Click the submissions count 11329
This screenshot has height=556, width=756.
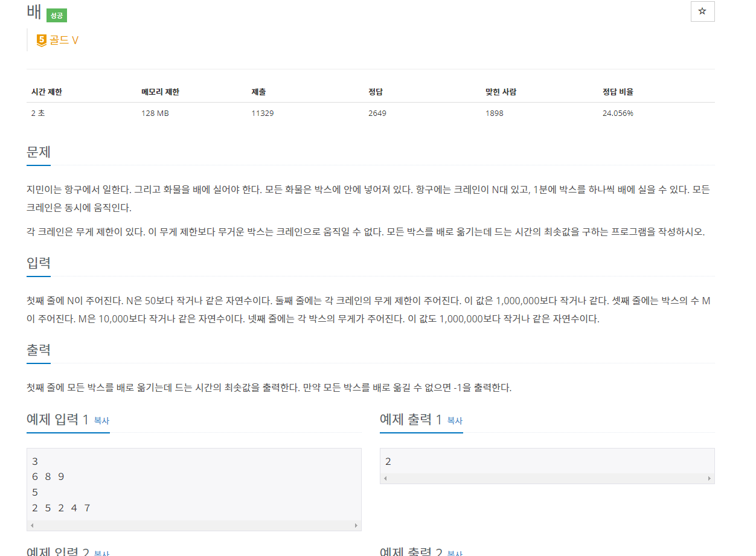coord(263,113)
